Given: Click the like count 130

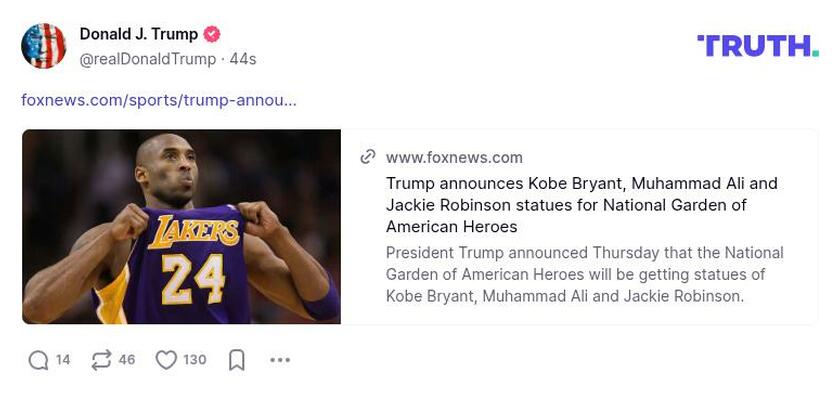Looking at the screenshot, I should click(x=195, y=360).
